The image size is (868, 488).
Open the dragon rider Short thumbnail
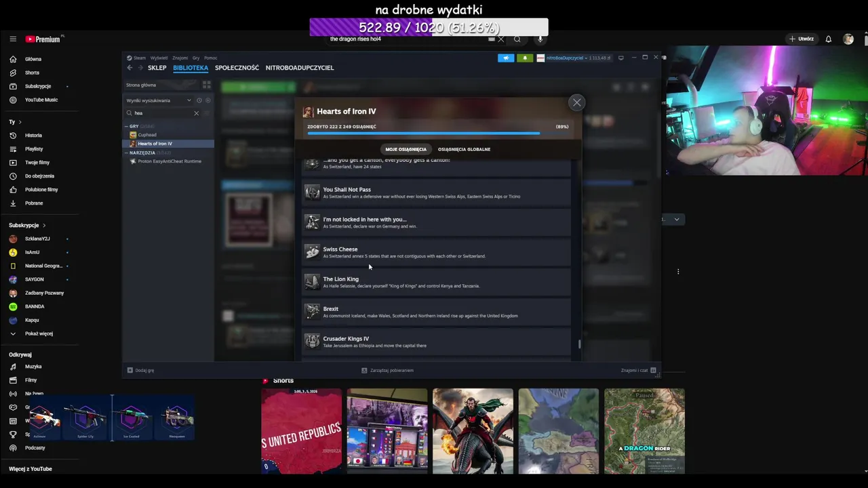click(x=644, y=431)
